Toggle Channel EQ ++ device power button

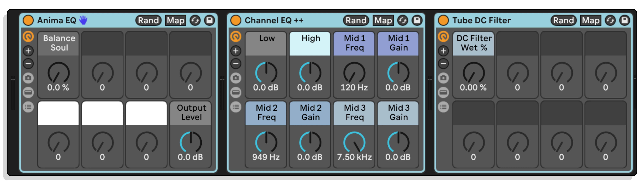(235, 20)
